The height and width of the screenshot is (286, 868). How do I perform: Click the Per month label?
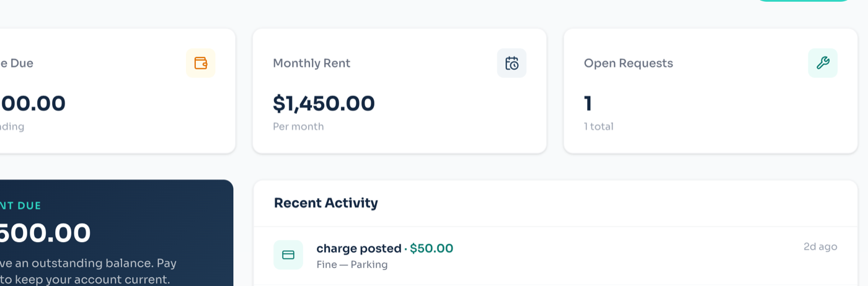point(298,126)
